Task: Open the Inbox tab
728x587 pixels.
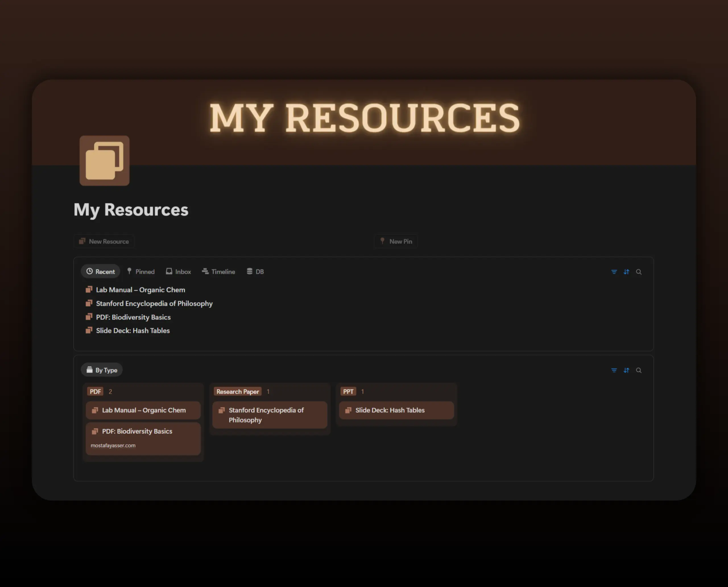Action: (x=178, y=271)
